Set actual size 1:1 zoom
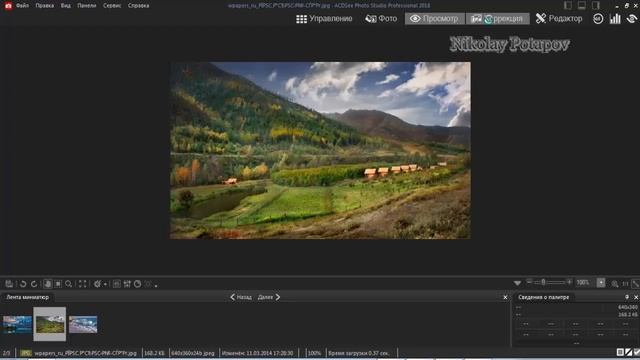Viewport: 640px width, 360px height. 625,284
